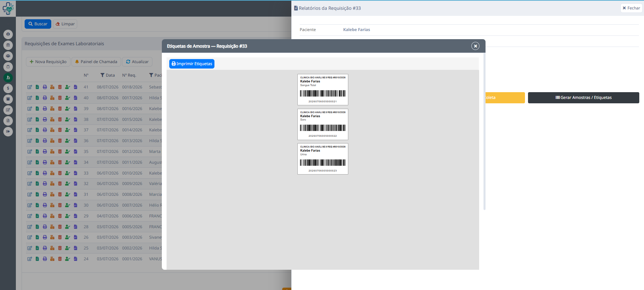Click the Nº column header
Image resolution: width=644 pixels, height=290 pixels.
tap(86, 75)
